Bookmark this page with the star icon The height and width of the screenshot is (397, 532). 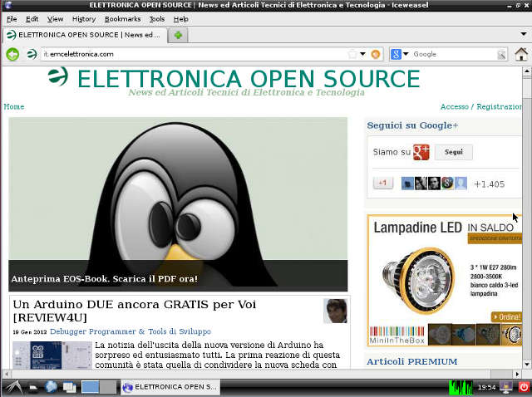coord(352,54)
